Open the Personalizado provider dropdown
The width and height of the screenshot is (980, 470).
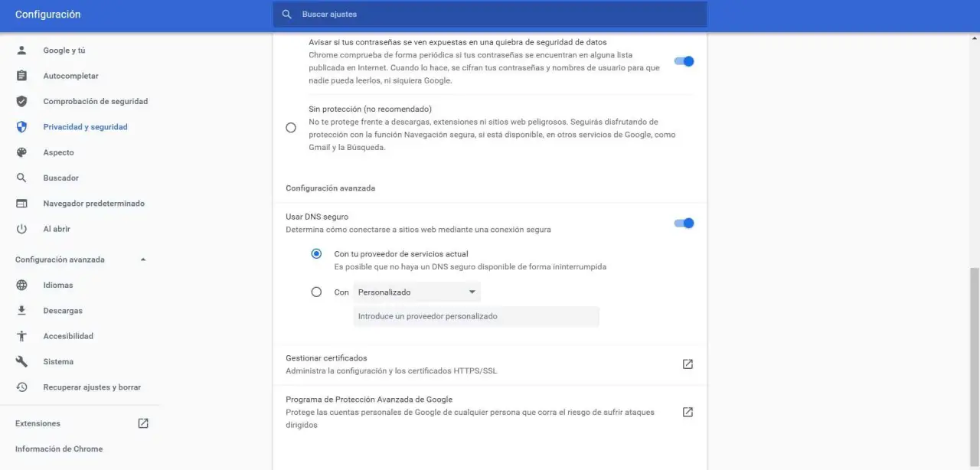point(416,292)
